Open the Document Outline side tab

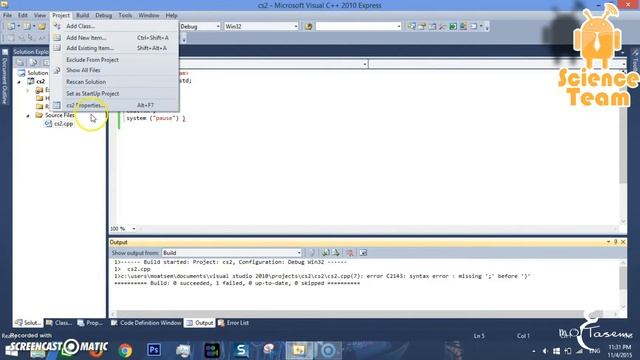(x=5, y=78)
